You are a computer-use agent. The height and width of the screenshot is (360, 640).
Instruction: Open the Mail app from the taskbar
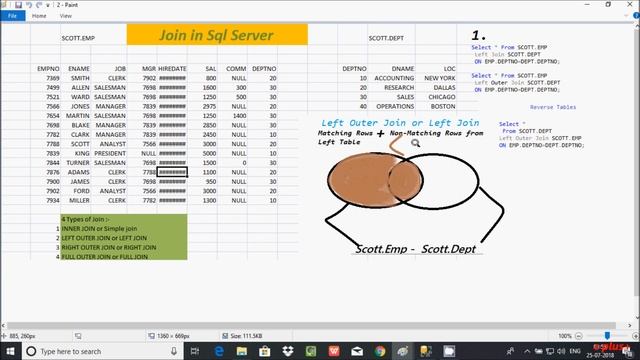pyautogui.click(x=357, y=351)
